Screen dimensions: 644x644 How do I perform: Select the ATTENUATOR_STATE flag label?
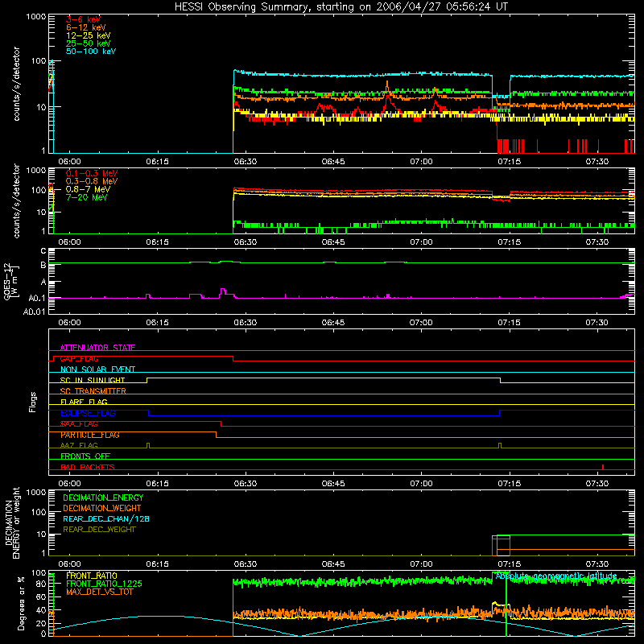(97, 348)
